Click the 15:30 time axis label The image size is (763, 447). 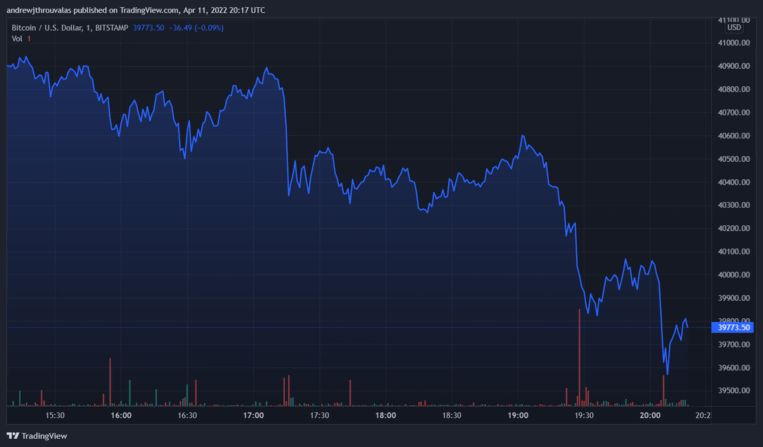[x=55, y=414]
